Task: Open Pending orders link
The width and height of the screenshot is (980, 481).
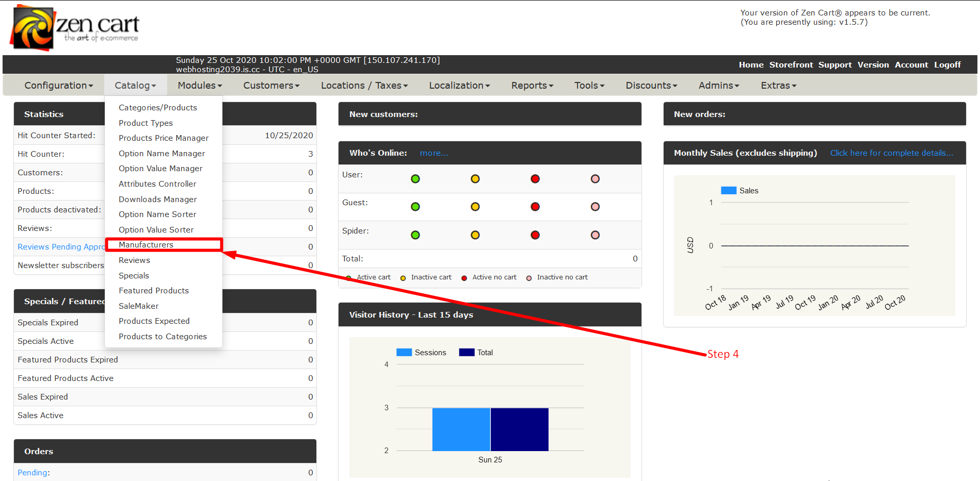Action: tap(33, 473)
